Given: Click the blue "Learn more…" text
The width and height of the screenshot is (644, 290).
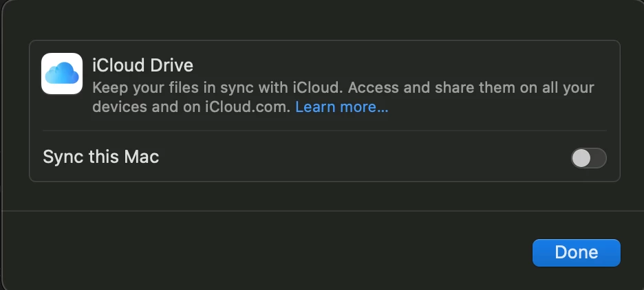Looking at the screenshot, I should [342, 107].
